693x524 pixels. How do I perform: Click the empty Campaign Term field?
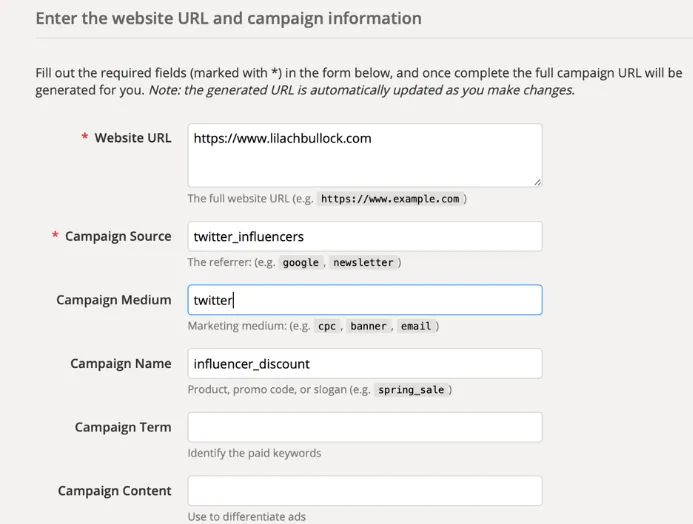tap(365, 427)
